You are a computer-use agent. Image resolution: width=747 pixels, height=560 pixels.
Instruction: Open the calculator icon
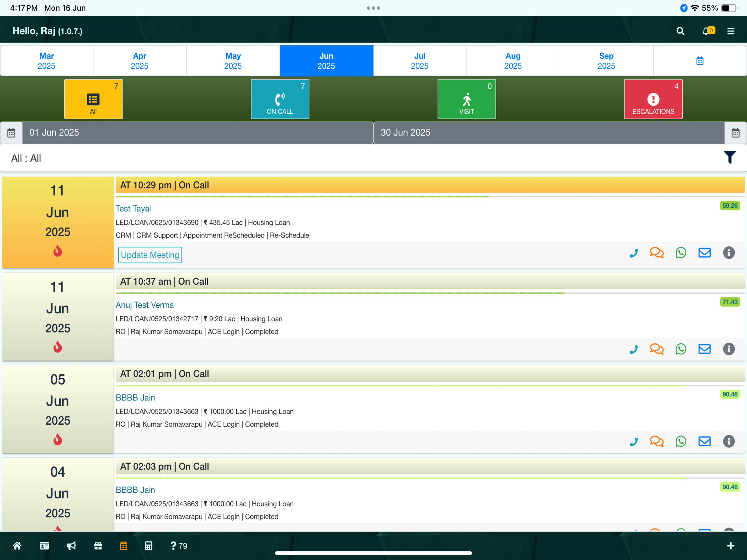point(148,546)
